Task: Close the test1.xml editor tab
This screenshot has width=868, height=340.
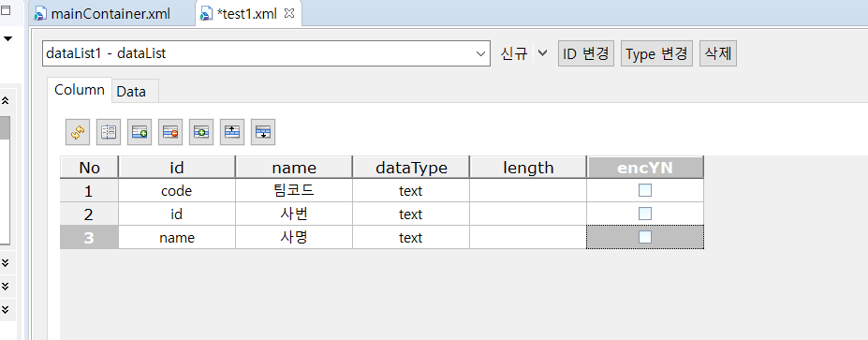Action: [x=289, y=14]
